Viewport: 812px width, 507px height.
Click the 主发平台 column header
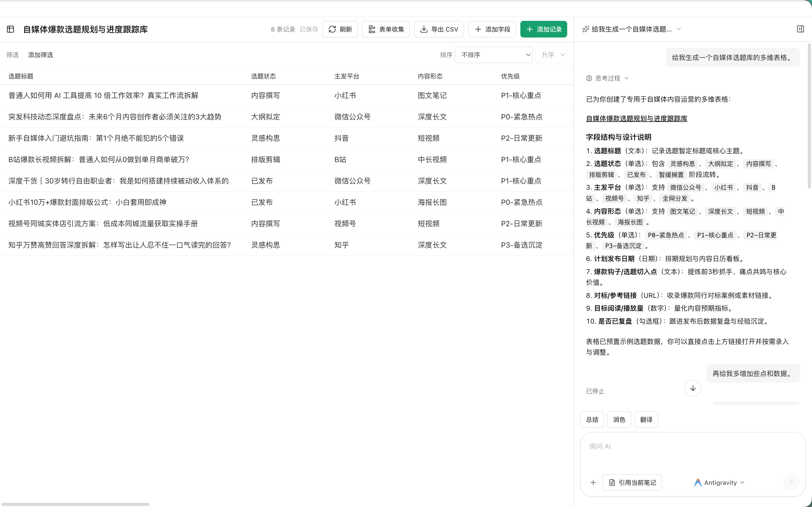(347, 76)
